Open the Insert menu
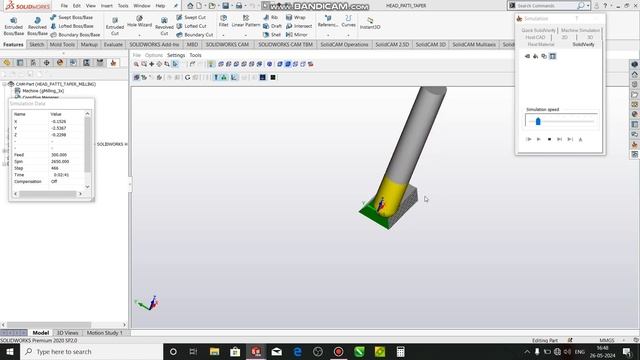The height and width of the screenshot is (360, 640). tap(107, 6)
